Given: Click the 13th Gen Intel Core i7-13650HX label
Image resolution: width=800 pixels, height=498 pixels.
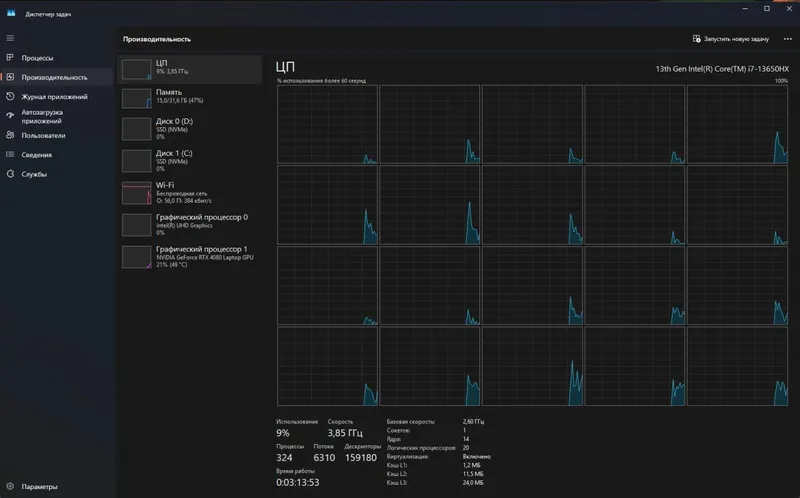Looking at the screenshot, I should [722, 68].
